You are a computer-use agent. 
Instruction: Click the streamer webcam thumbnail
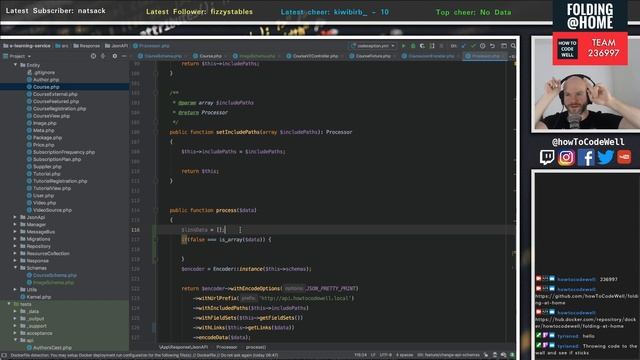click(x=586, y=84)
